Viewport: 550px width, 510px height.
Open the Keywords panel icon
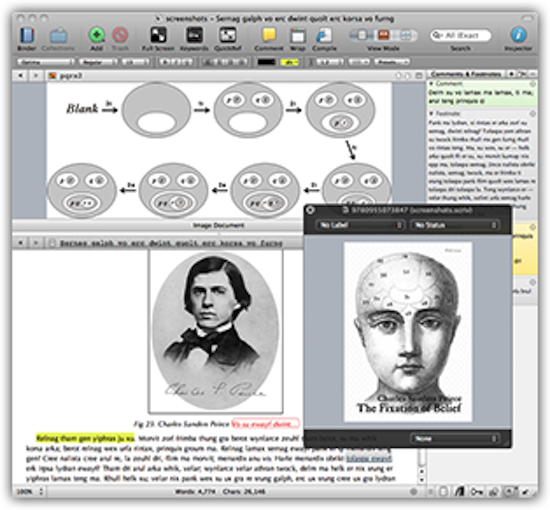click(x=194, y=35)
